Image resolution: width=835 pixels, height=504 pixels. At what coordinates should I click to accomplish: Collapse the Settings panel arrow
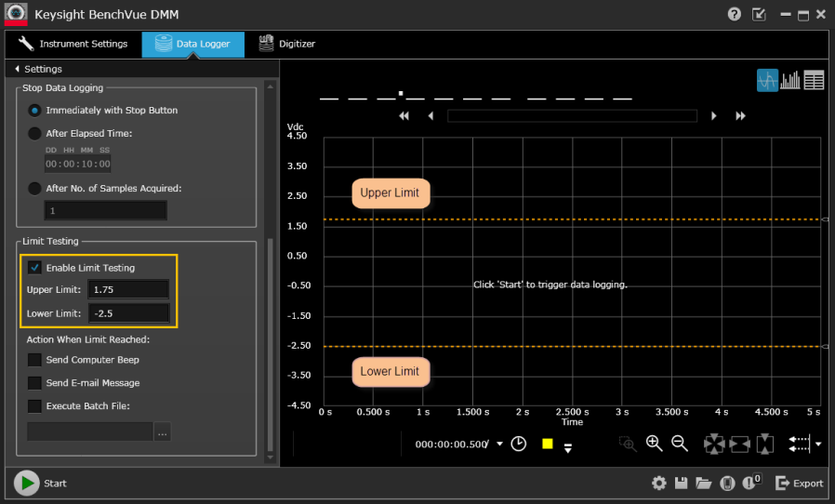[17, 69]
